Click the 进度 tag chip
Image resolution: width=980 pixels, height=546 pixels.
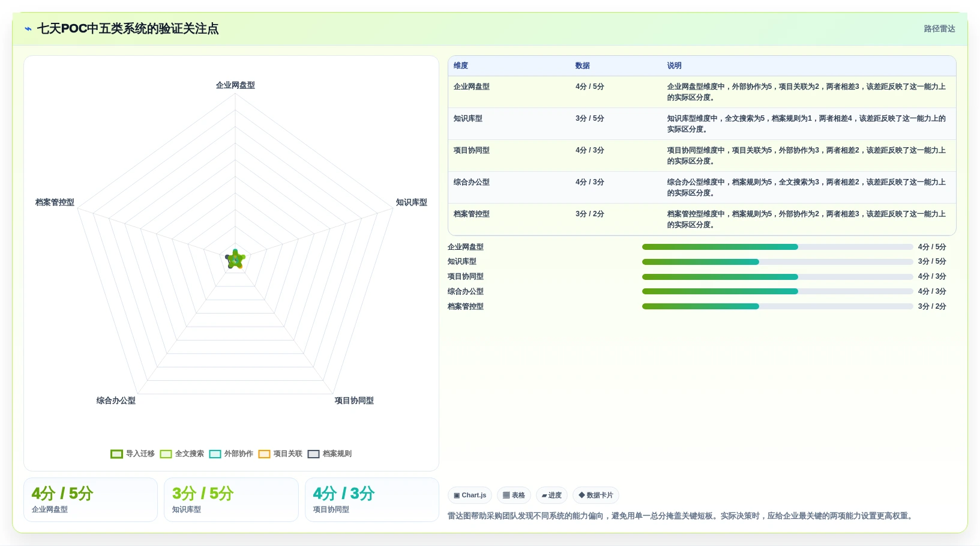tap(552, 496)
